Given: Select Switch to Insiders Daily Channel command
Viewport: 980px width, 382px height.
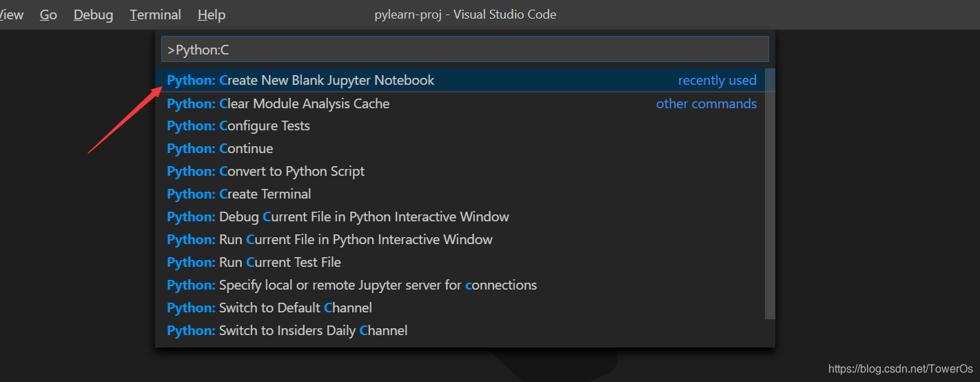Looking at the screenshot, I should click(x=287, y=331).
